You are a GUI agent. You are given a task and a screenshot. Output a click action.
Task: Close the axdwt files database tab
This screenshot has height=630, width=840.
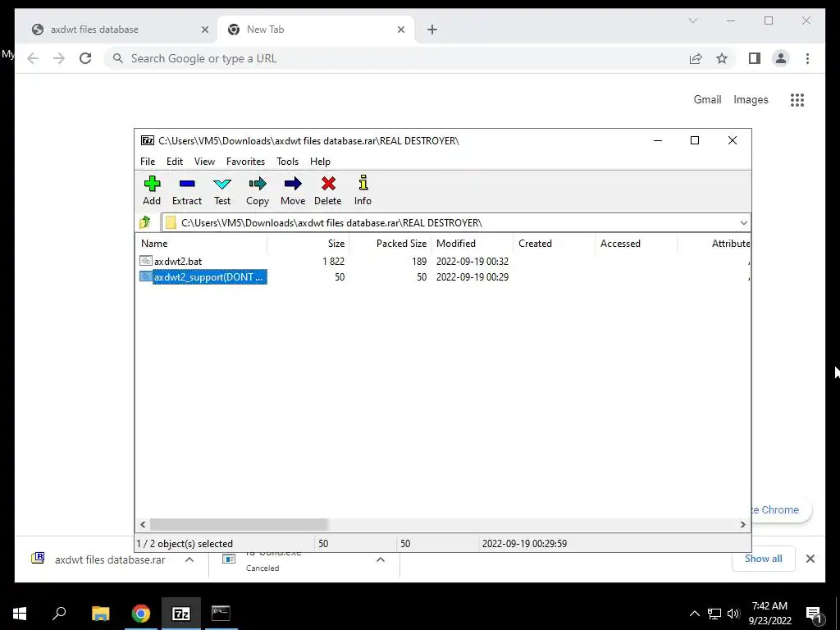(204, 30)
